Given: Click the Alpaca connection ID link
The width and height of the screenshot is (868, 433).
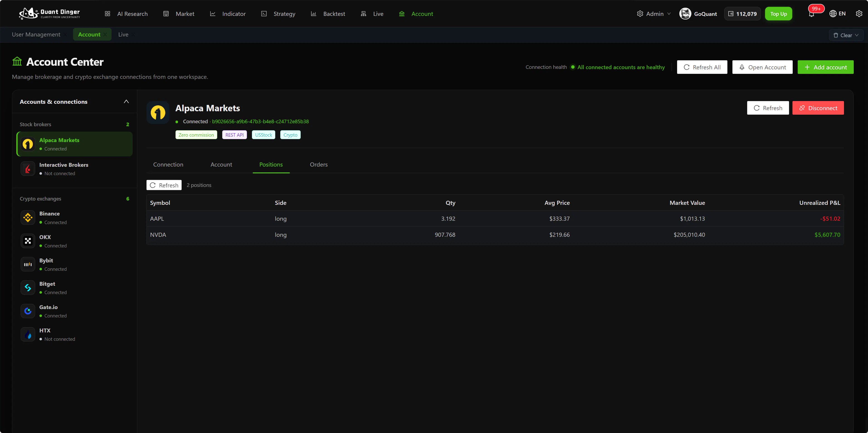Looking at the screenshot, I should click(x=260, y=121).
